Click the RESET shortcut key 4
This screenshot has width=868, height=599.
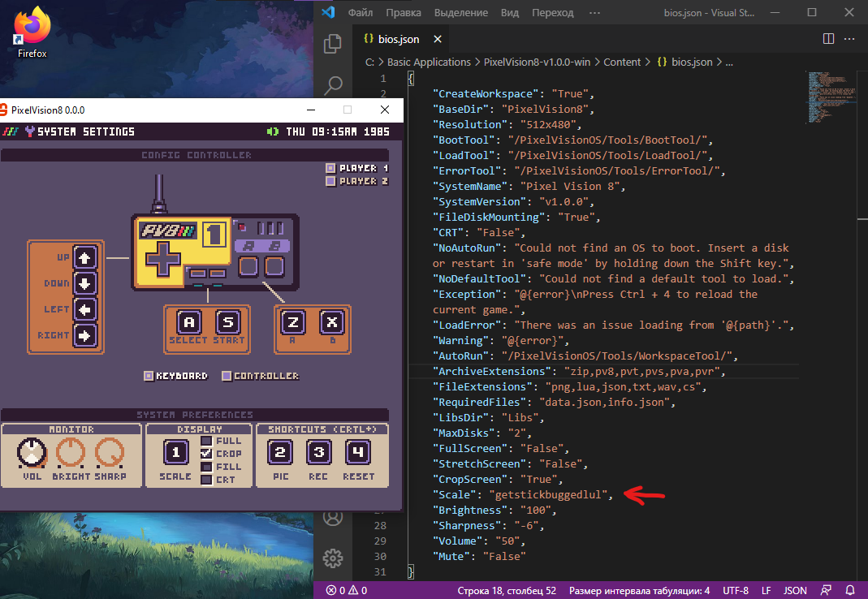click(358, 452)
